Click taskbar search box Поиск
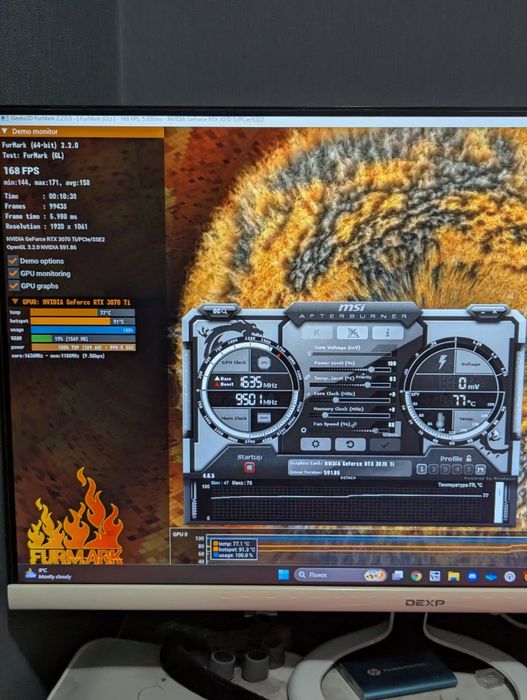 point(340,575)
